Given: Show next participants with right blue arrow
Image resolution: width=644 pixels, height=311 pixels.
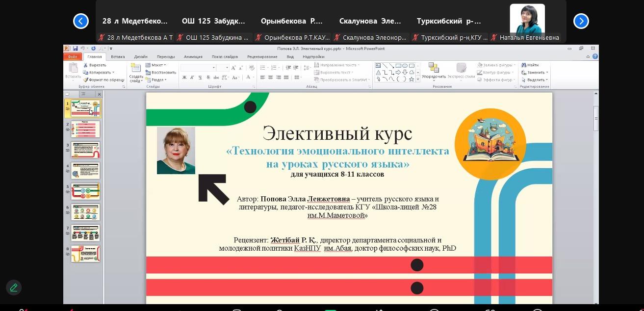Looking at the screenshot, I should (581, 21).
